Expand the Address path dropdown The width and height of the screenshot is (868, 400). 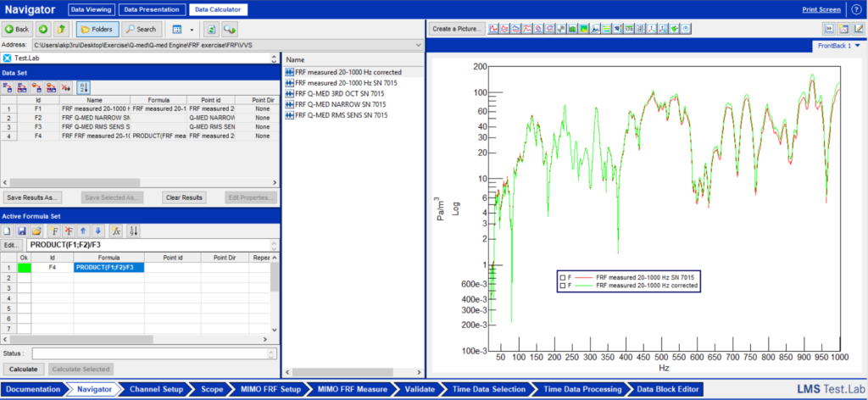[419, 44]
